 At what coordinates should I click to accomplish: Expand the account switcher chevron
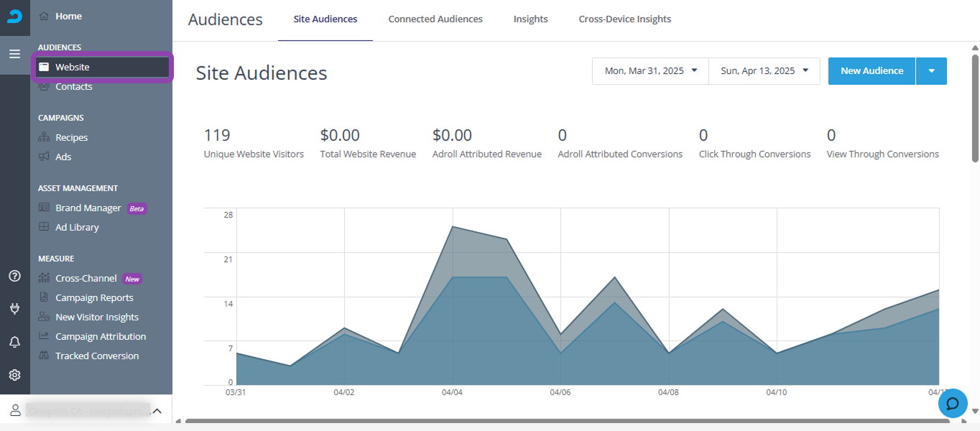click(x=157, y=411)
